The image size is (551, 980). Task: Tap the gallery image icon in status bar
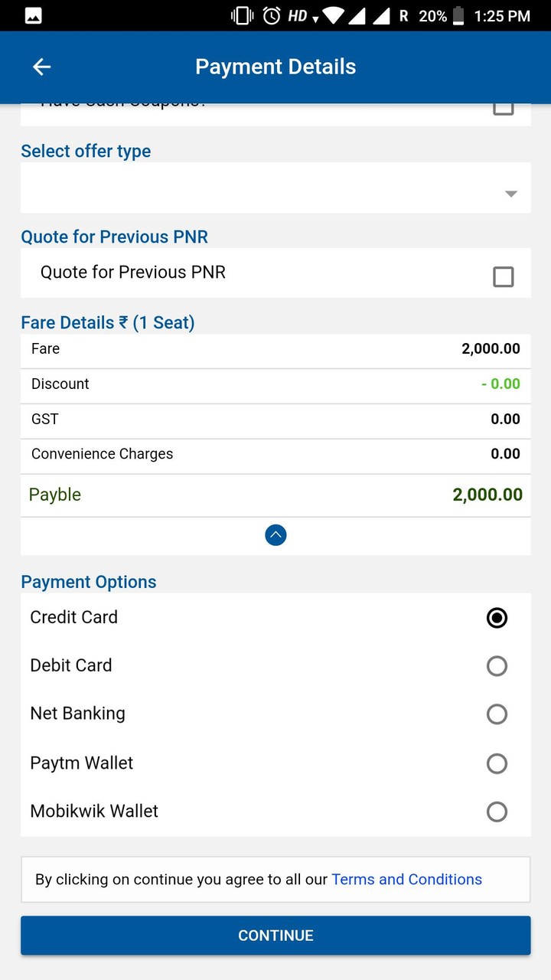pos(33,15)
